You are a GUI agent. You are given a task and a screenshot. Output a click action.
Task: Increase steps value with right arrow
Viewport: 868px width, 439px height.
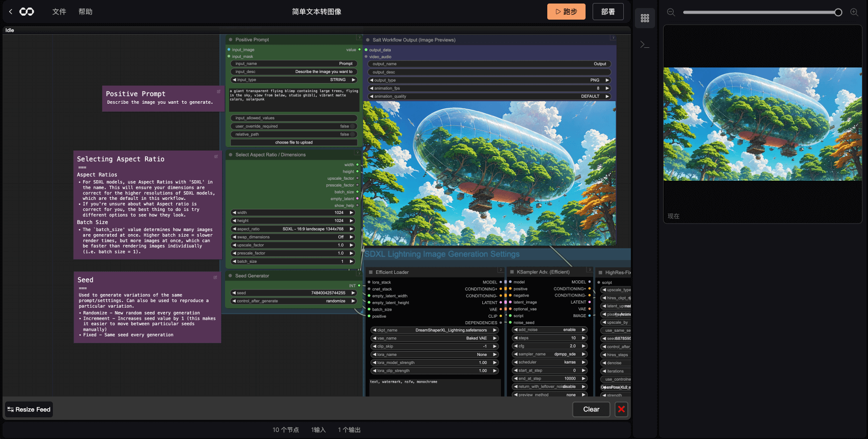pyautogui.click(x=584, y=338)
